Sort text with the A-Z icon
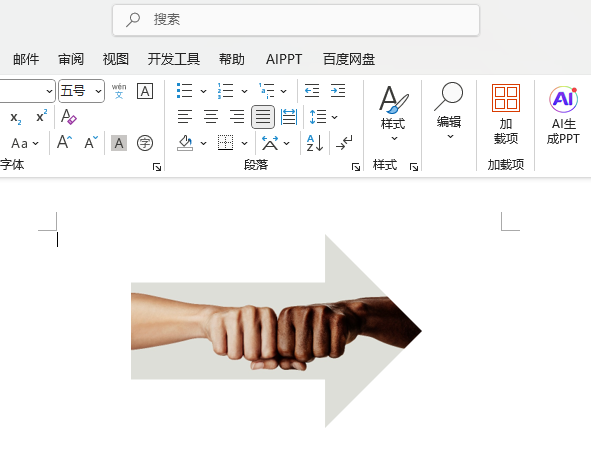The width and height of the screenshot is (591, 466). point(315,143)
